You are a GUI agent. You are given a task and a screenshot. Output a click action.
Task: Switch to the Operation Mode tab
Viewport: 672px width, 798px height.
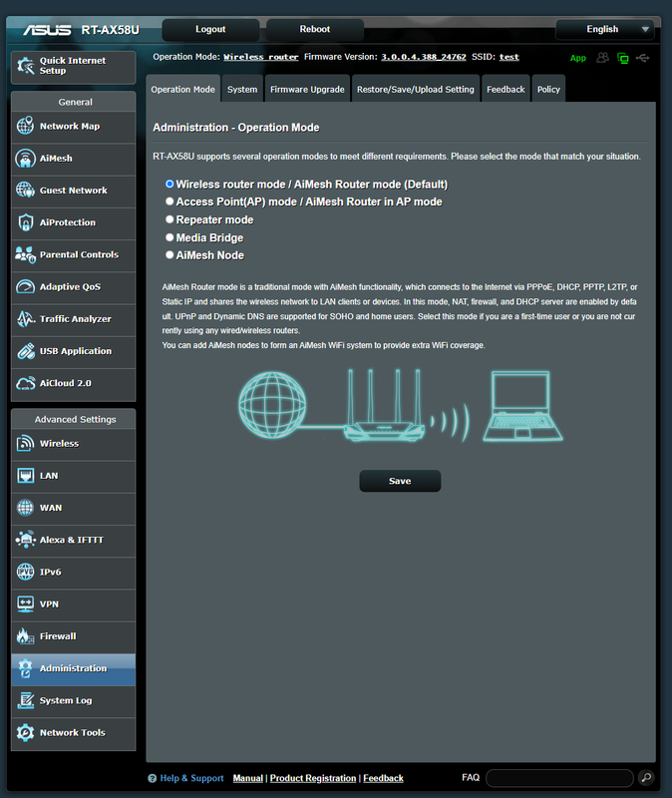(182, 89)
